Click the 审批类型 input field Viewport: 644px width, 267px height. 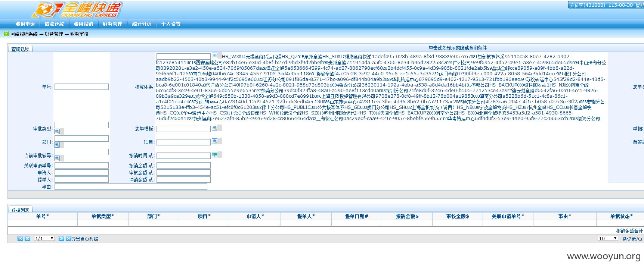pos(81,125)
